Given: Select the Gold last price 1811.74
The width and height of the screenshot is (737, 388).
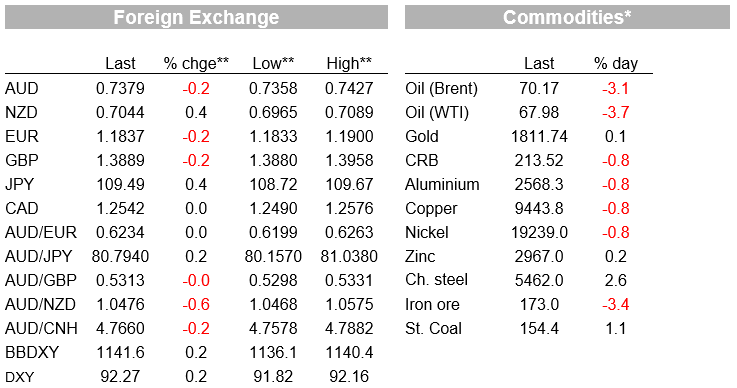Looking at the screenshot, I should click(x=539, y=136).
